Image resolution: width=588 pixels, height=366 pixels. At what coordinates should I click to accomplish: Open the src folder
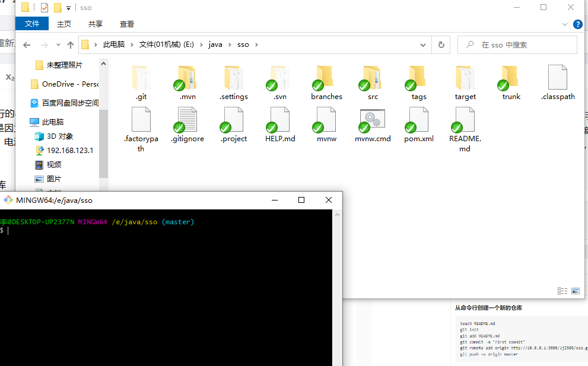click(373, 83)
